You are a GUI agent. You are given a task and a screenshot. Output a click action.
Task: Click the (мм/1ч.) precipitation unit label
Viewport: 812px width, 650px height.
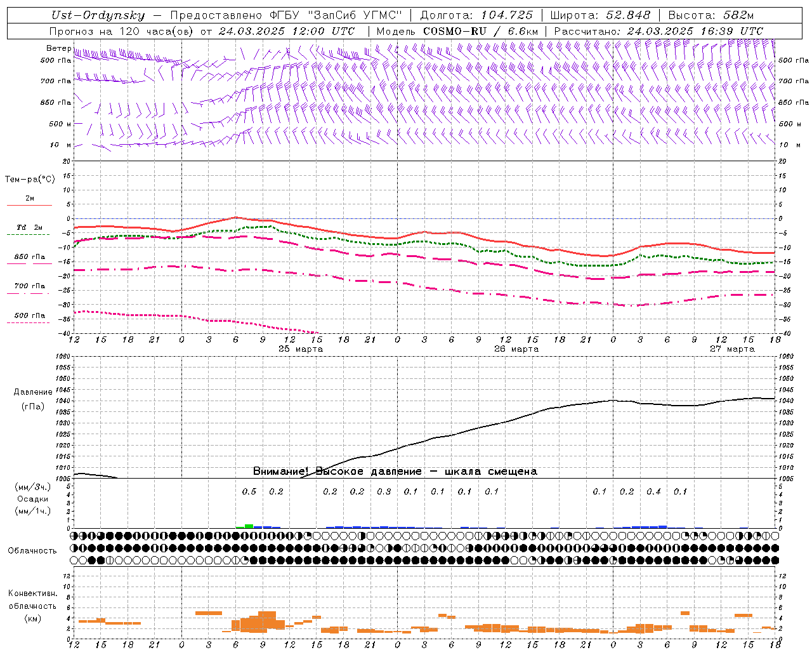coord(32,511)
